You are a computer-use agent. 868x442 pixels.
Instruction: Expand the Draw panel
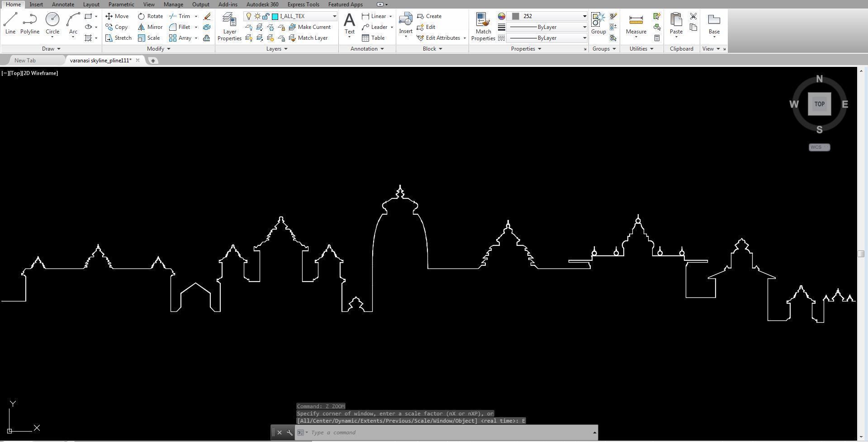point(51,49)
